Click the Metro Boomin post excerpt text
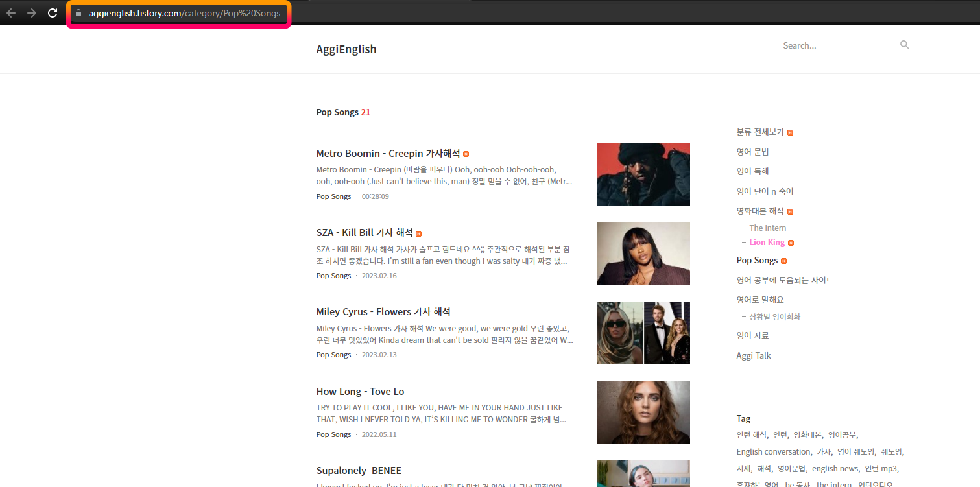Image resolution: width=980 pixels, height=487 pixels. 444,176
